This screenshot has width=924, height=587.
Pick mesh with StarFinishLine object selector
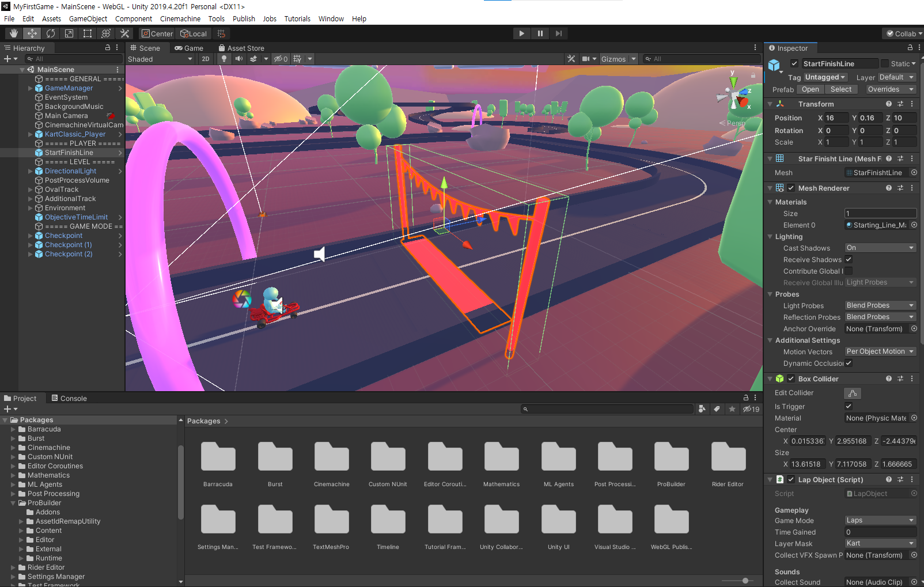point(914,173)
